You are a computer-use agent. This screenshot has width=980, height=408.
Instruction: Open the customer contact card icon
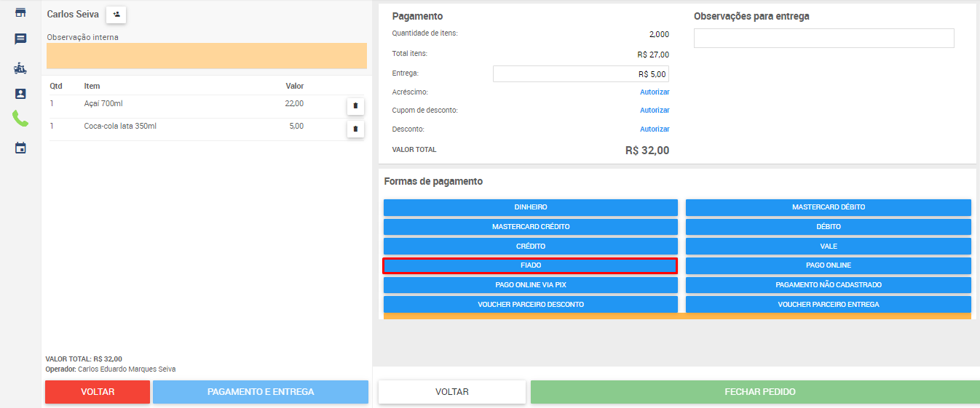pos(20,94)
